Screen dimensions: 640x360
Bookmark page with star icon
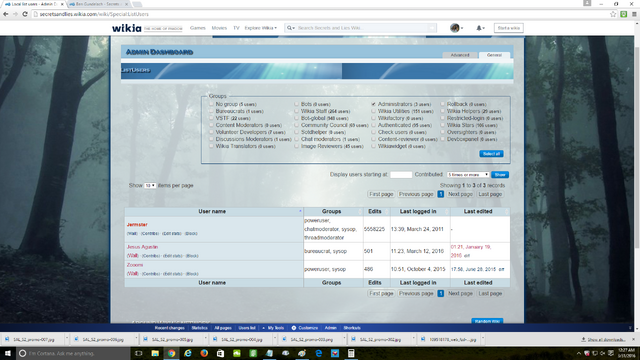click(x=613, y=14)
